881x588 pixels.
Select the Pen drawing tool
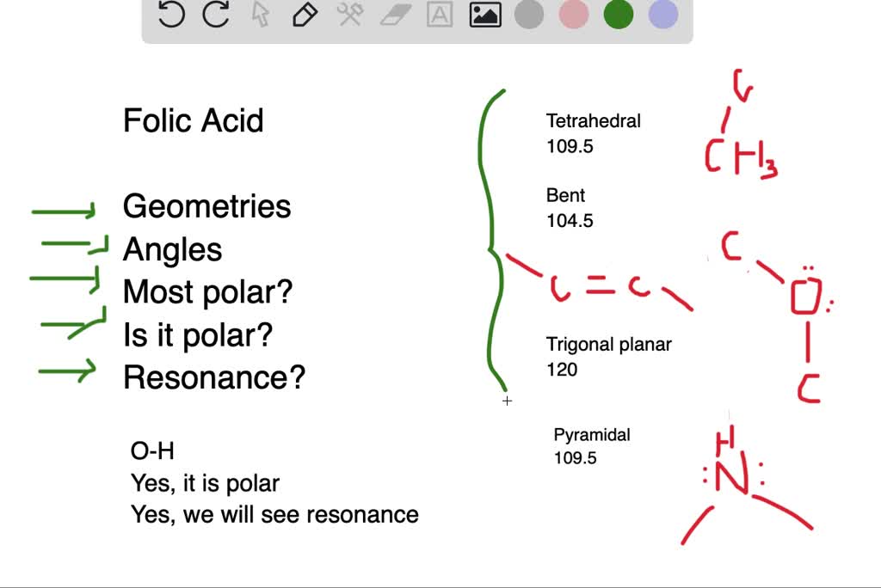304,15
